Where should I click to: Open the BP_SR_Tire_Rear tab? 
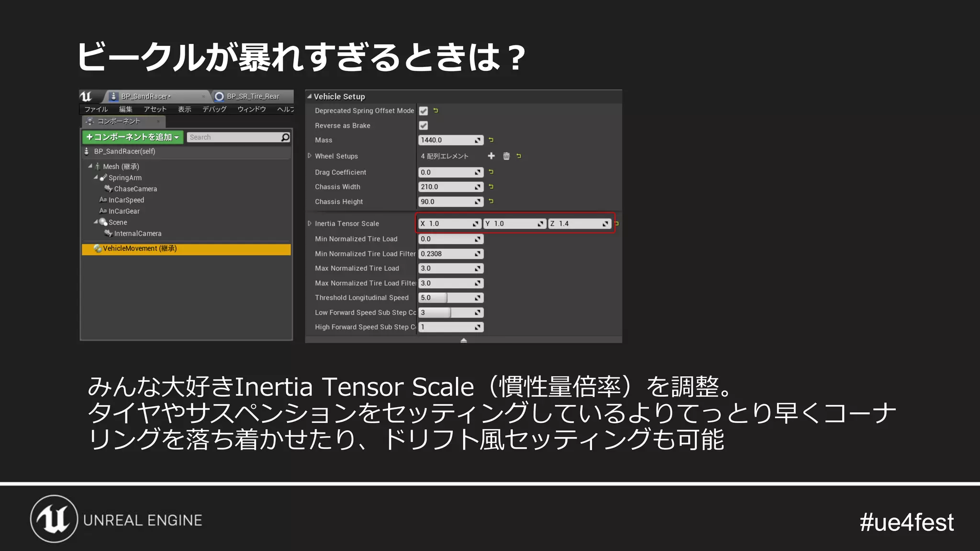(x=252, y=96)
